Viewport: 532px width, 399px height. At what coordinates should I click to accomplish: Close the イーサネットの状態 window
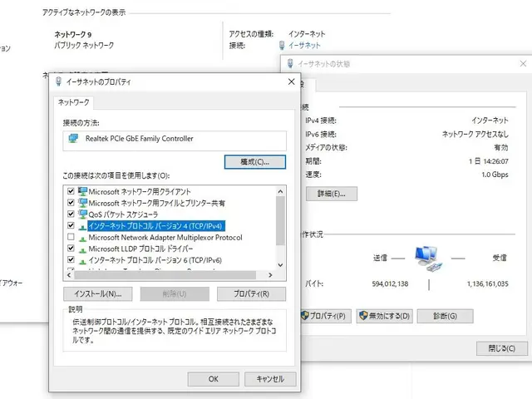[523, 63]
